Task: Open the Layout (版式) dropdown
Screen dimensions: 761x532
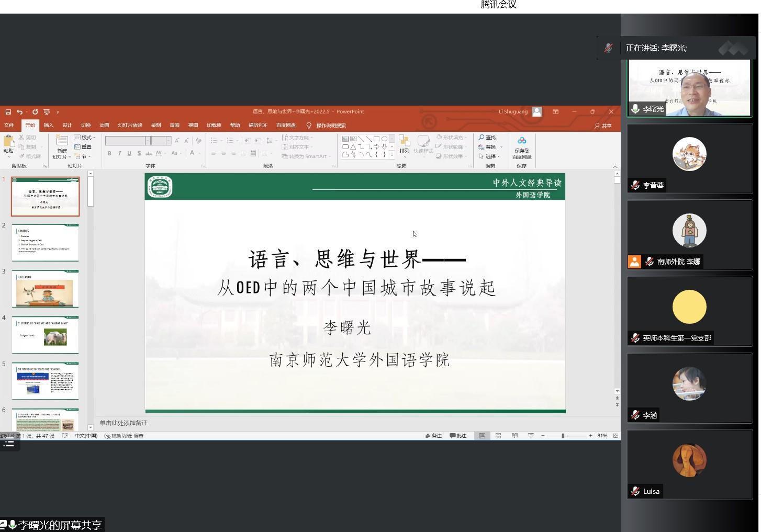Action: pyautogui.click(x=85, y=138)
